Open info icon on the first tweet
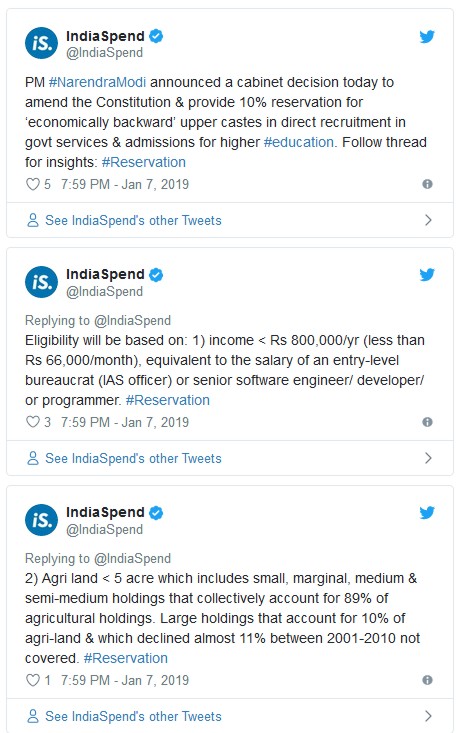 pyautogui.click(x=427, y=184)
